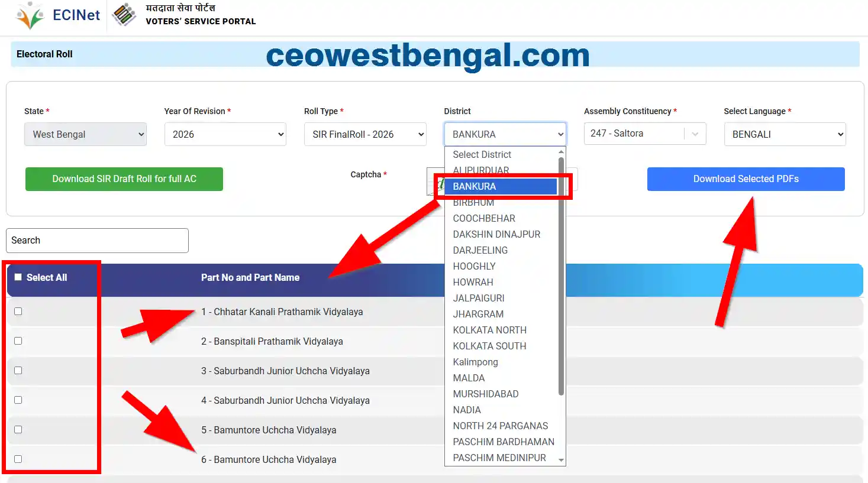
Task: Select KOLKATA SOUTH district
Action: (501, 346)
